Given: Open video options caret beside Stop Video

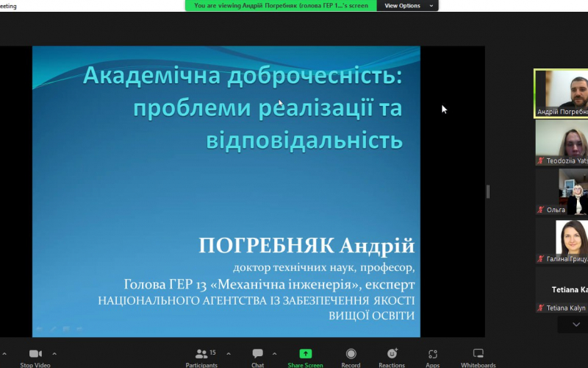Looking at the screenshot, I should tap(54, 354).
